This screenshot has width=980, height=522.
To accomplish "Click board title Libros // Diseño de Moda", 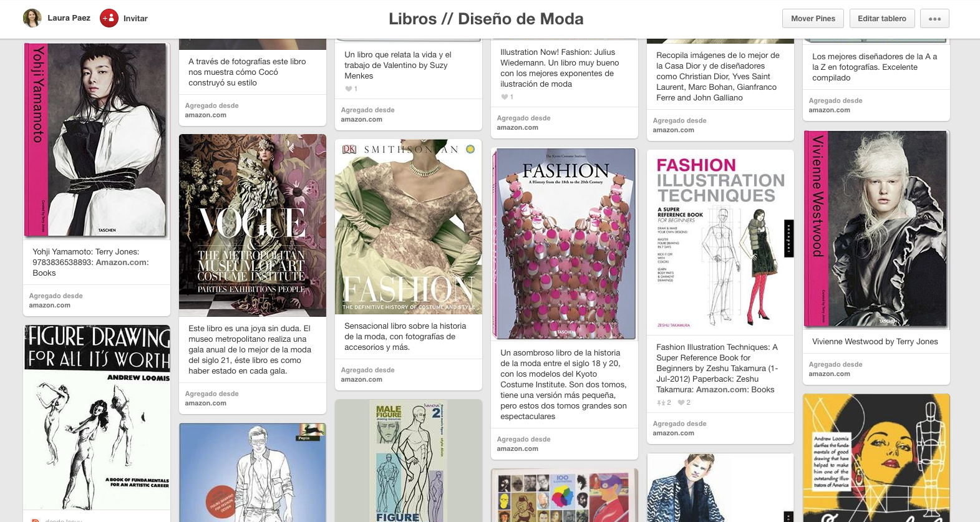I will point(486,19).
